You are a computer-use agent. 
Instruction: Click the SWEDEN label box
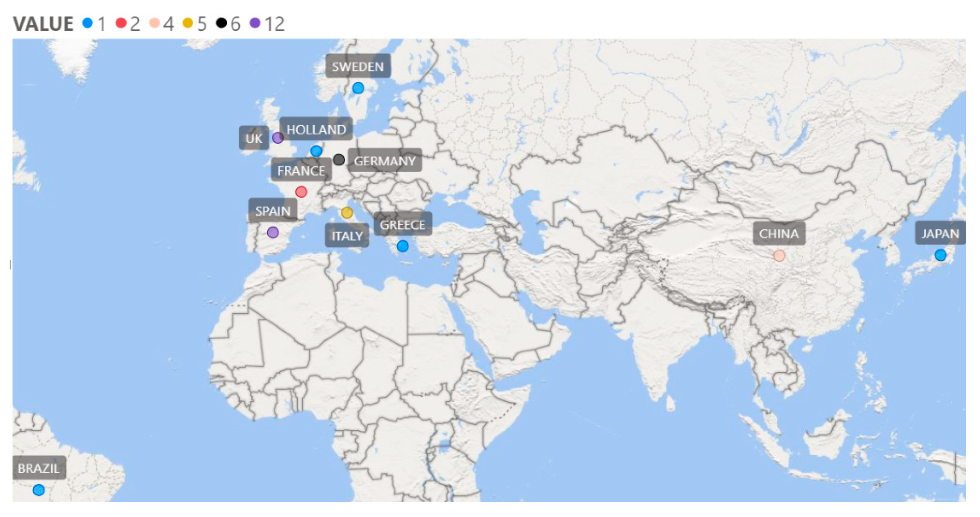coord(358,67)
